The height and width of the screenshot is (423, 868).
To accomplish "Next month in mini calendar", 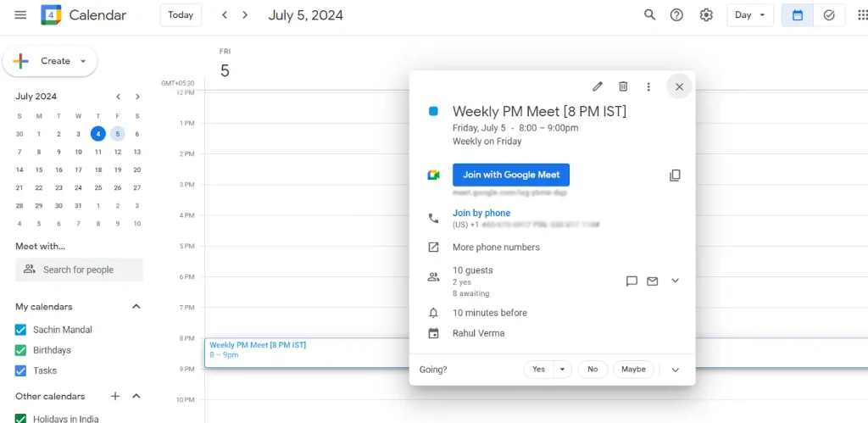I will 137,97.
